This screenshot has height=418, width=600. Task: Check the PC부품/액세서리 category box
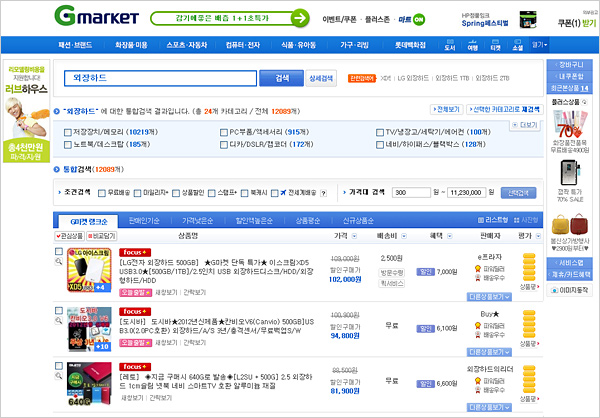tap(224, 132)
